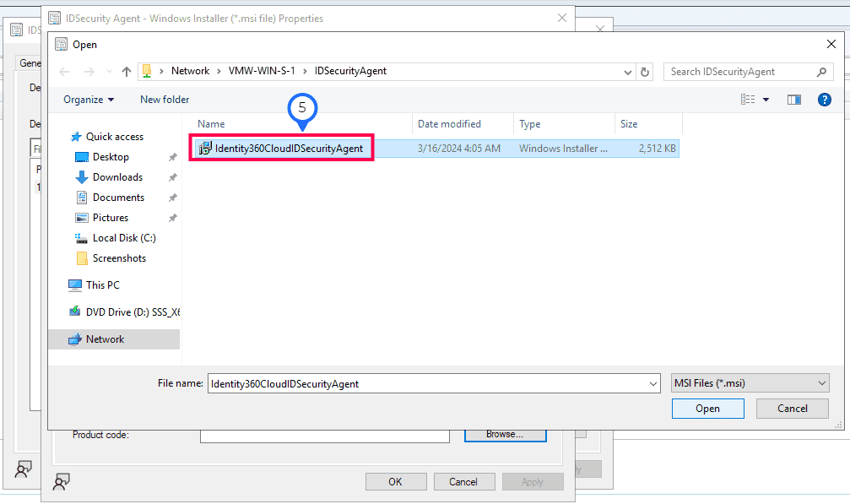Select VMW-WIN-S-1 in the address path
Viewport: 850px width, 504px height.
pyautogui.click(x=262, y=71)
